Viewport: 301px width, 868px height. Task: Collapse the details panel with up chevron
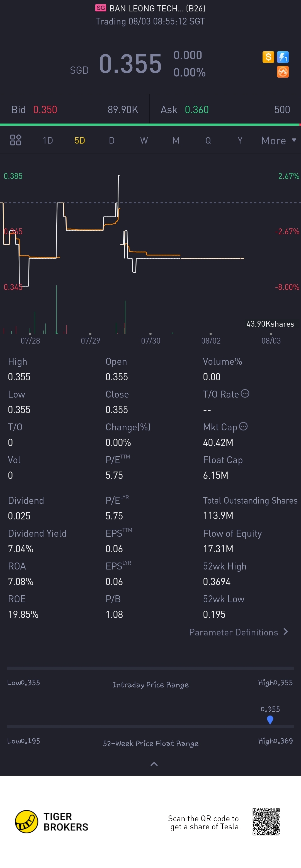coord(154,764)
